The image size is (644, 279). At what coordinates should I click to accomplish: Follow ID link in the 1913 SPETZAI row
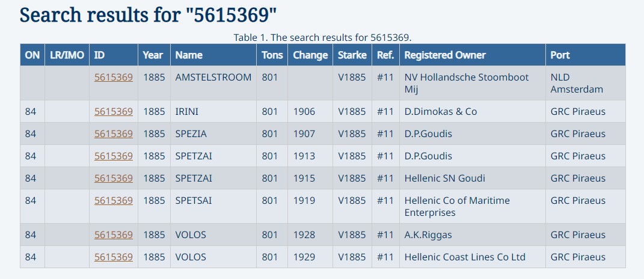click(113, 156)
